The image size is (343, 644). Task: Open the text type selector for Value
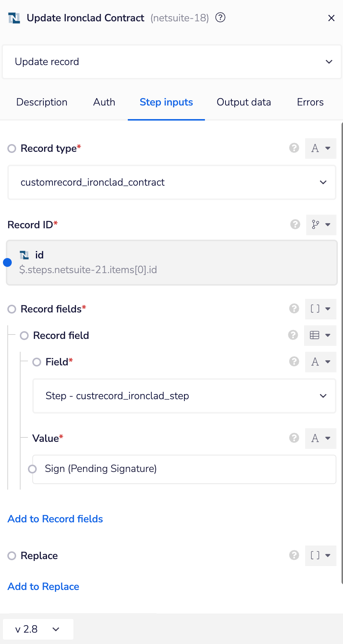click(320, 438)
